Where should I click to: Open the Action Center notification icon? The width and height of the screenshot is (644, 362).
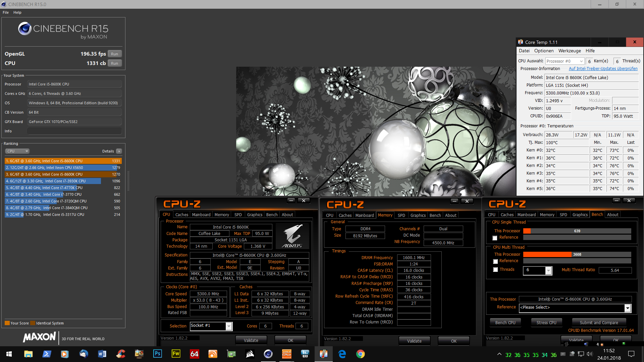tap(631, 354)
